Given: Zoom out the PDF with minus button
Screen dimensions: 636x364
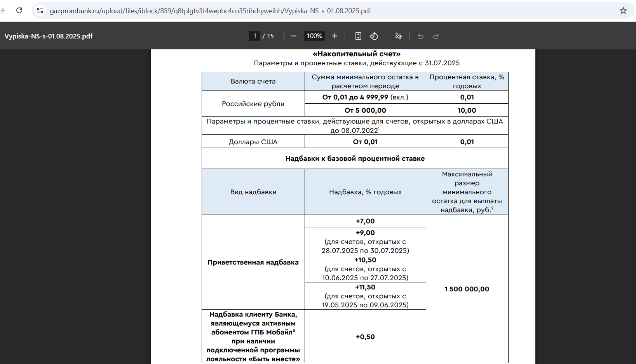Looking at the screenshot, I should pyautogui.click(x=294, y=36).
